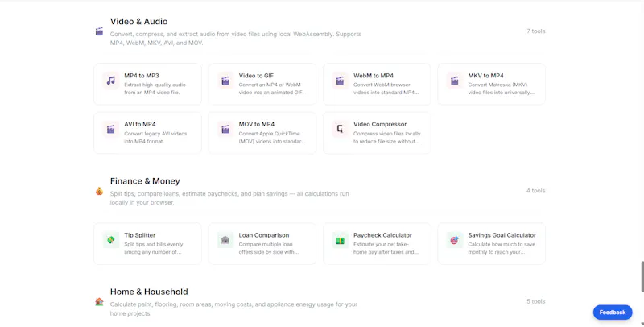
Task: Click the '4 tools' count label
Action: pos(536,191)
